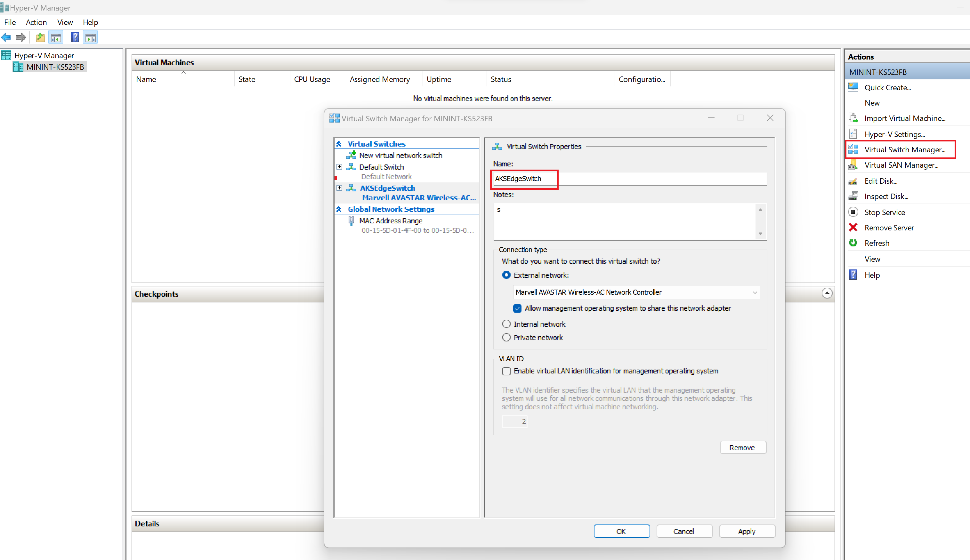The width and height of the screenshot is (970, 560).
Task: Click the Forward arrow toolbar icon
Action: pyautogui.click(x=21, y=38)
